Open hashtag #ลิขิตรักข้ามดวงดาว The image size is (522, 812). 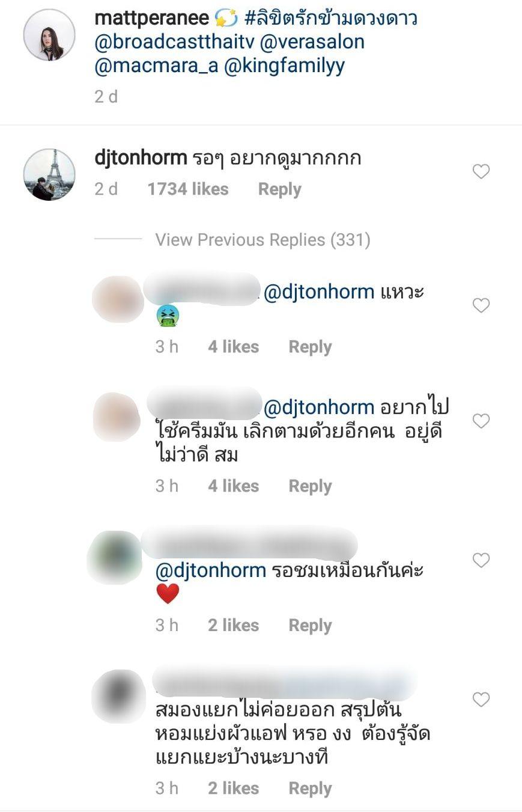[x=331, y=19]
